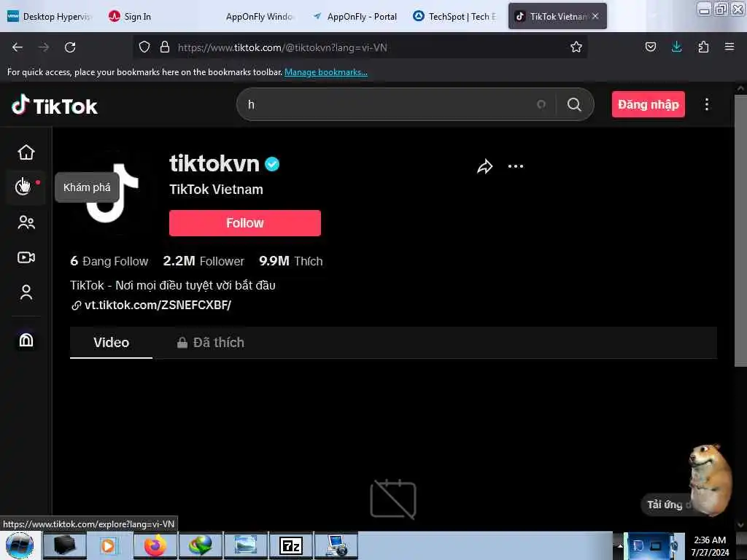Click the tiktokvn profile avatar
747x560 pixels.
pos(113,192)
